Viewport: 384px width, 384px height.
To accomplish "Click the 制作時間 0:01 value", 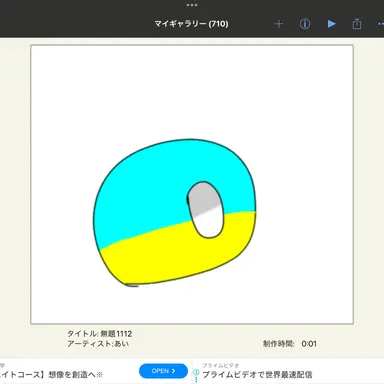I will pos(309,344).
